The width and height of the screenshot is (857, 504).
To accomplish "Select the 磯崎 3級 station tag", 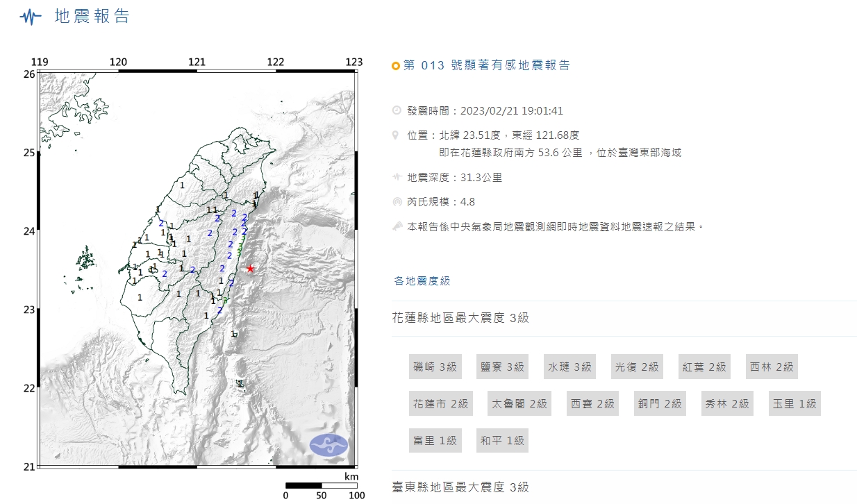I will (435, 367).
